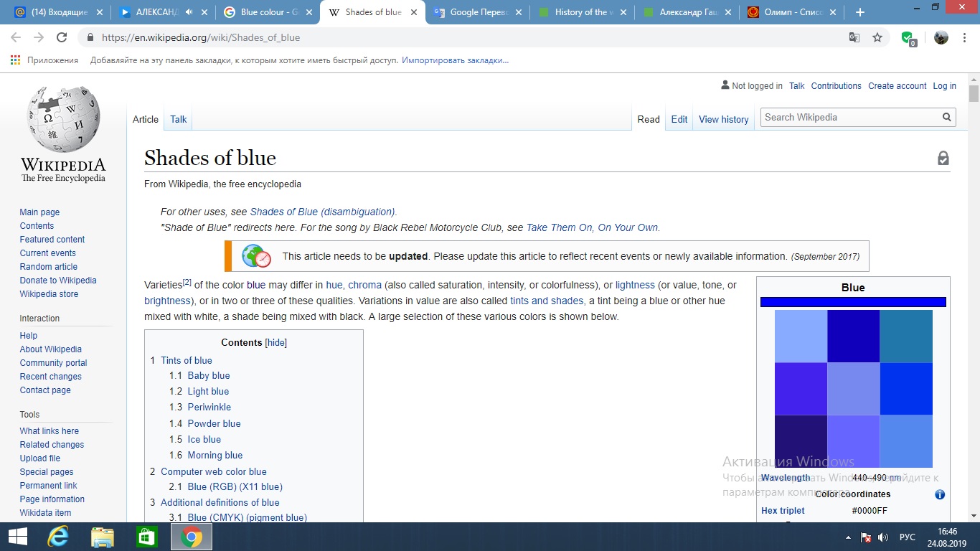Screen dimensions: 980x551
Task: Open the Talk tab of the article
Action: [179, 119]
